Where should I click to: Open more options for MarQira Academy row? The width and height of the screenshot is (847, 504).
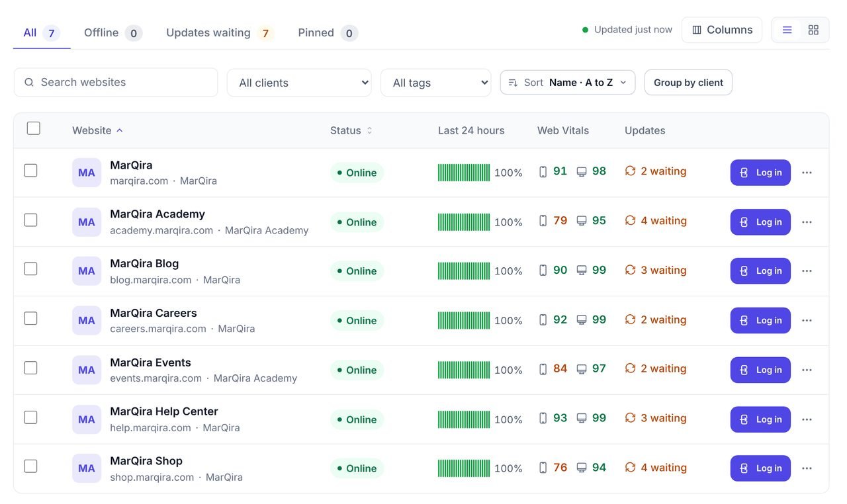point(807,222)
